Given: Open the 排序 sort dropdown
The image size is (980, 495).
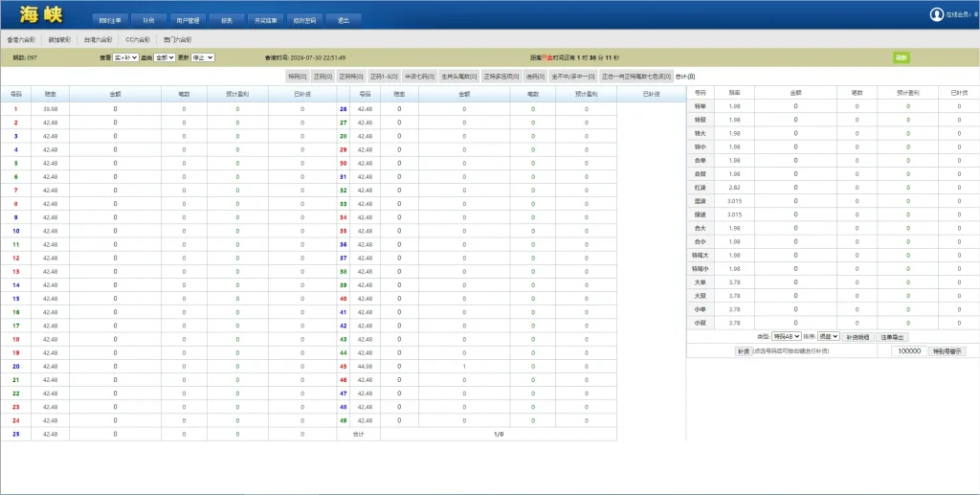Looking at the screenshot, I should click(x=828, y=337).
